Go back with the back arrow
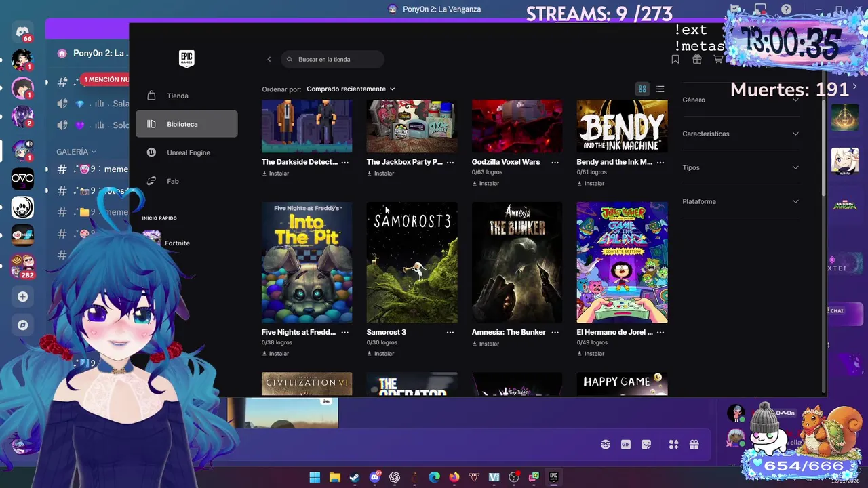 coord(269,59)
